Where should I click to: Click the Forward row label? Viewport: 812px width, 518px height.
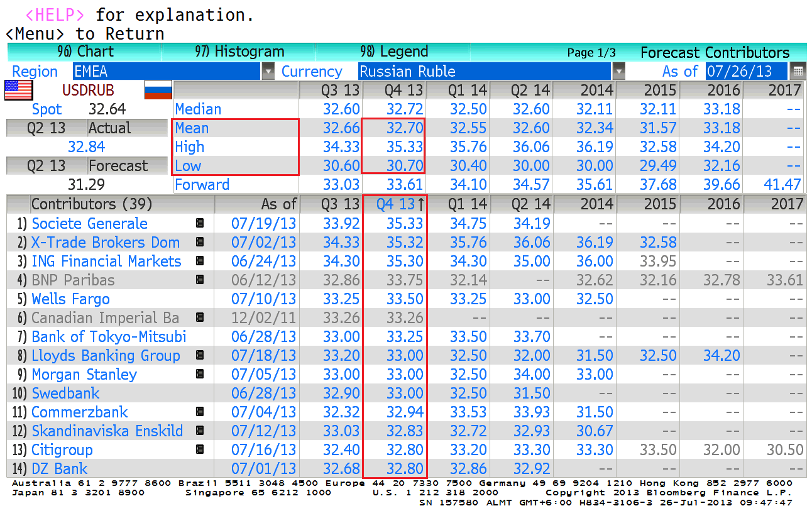pos(202,184)
